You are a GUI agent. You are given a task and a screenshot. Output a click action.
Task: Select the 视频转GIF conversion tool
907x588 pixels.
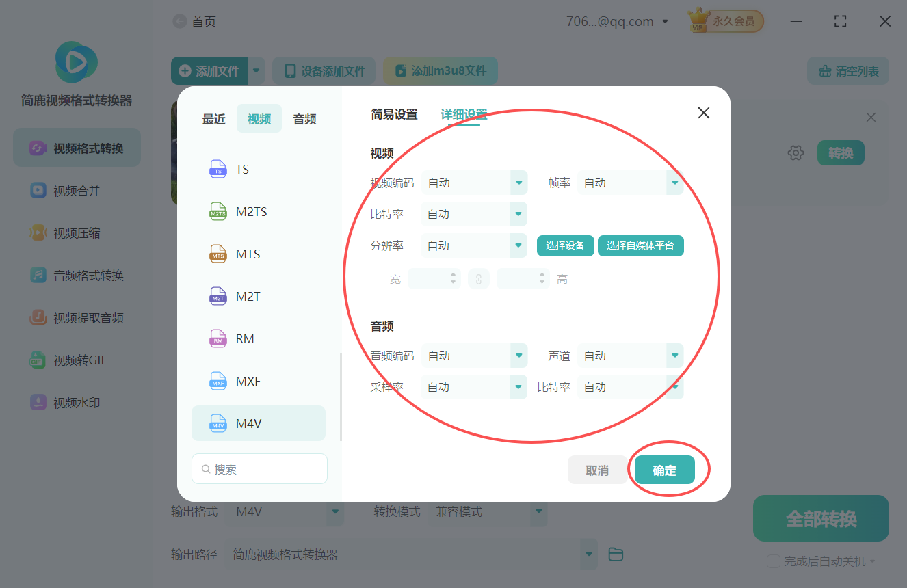76,360
